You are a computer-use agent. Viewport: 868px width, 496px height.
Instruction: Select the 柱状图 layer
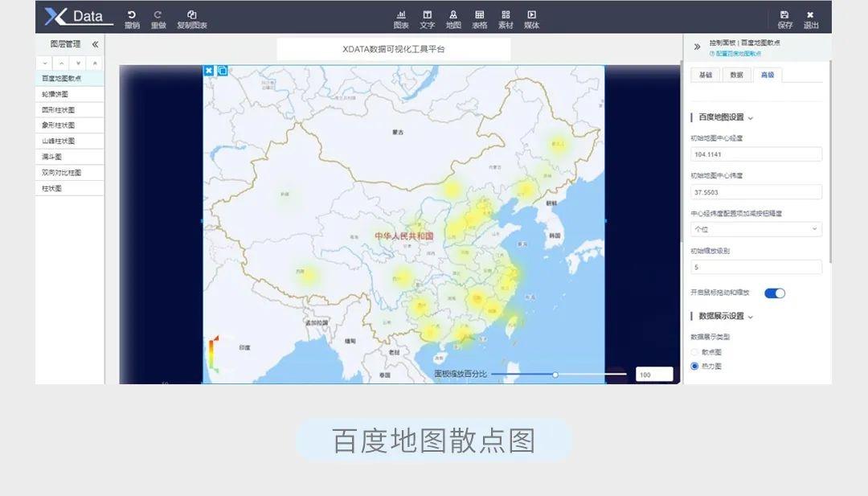pyautogui.click(x=70, y=188)
